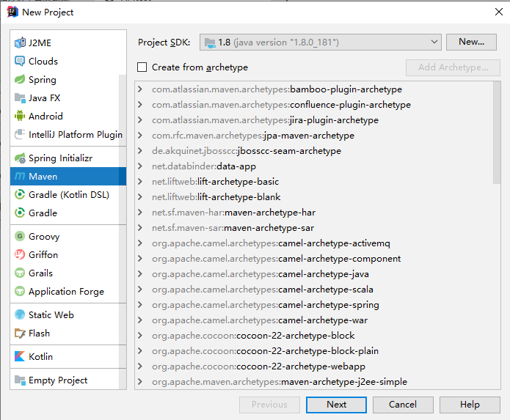Viewport: 510px width, 420px height.
Task: Click the Maven 'm' icon
Action: 20,176
